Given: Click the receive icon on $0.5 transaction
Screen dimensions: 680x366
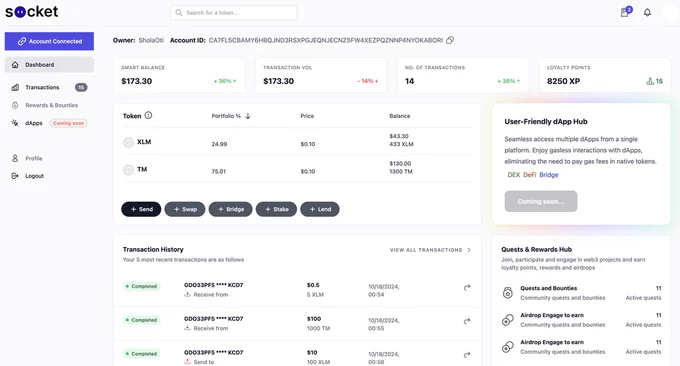Looking at the screenshot, I should 187,294.
